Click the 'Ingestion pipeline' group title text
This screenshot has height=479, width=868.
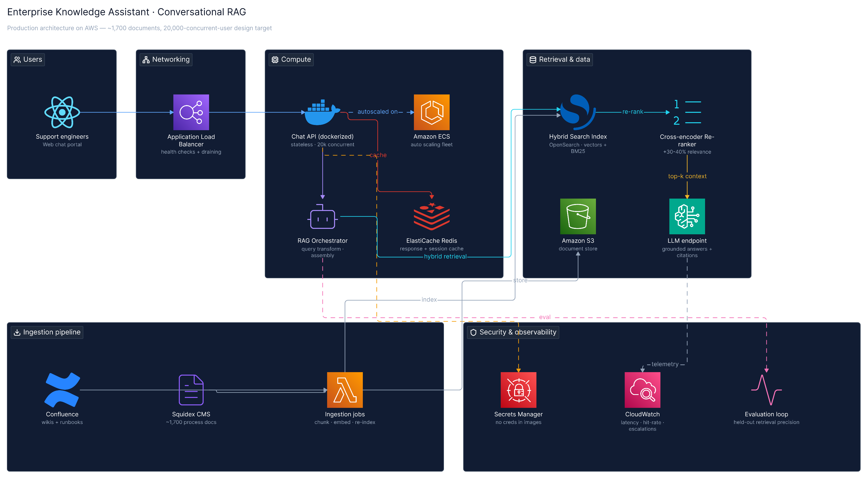click(x=52, y=332)
